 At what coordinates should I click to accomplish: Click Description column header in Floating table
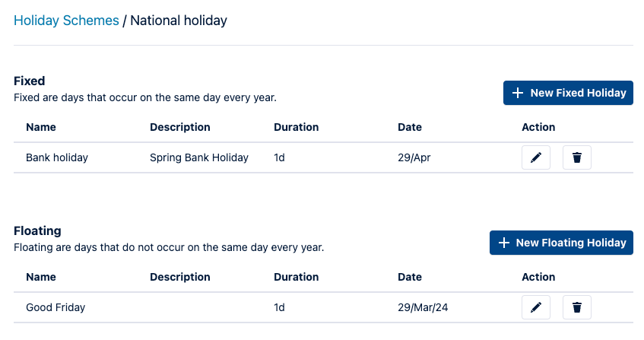click(180, 277)
